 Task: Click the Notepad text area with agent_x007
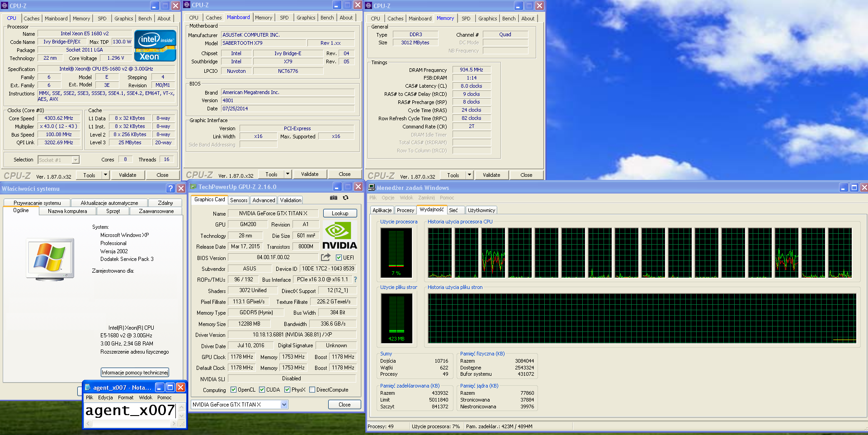click(x=131, y=411)
